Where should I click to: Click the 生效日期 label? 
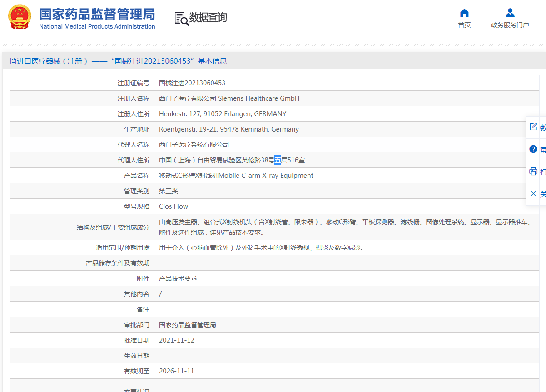[137, 356]
